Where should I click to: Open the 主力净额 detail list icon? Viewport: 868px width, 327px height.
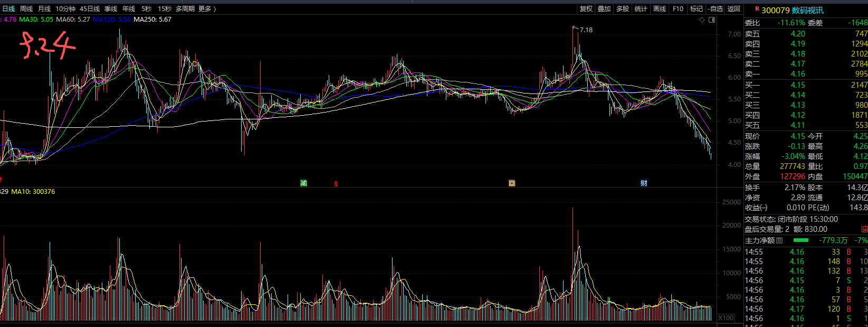[779, 240]
